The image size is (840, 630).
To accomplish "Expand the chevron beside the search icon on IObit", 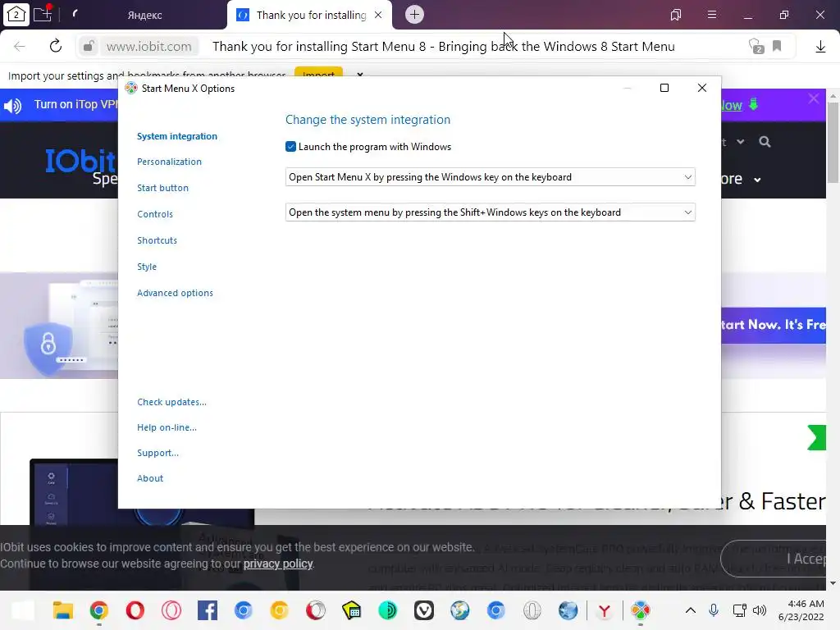I will click(x=741, y=142).
